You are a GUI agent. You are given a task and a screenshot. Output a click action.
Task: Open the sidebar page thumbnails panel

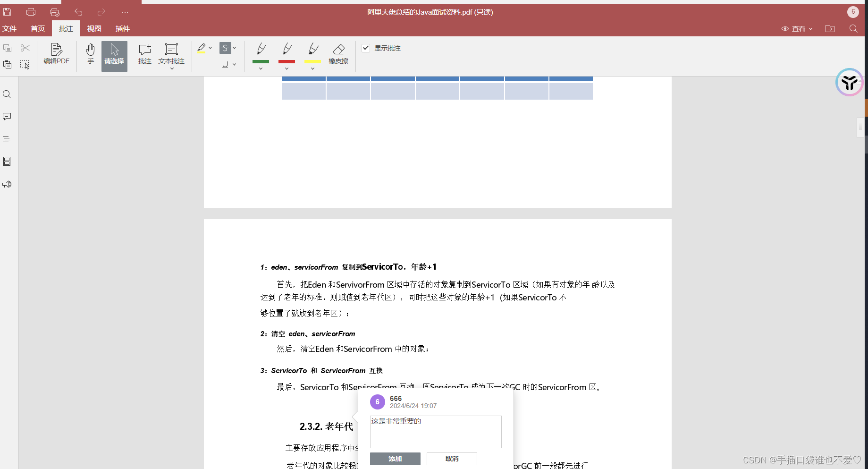pos(7,162)
